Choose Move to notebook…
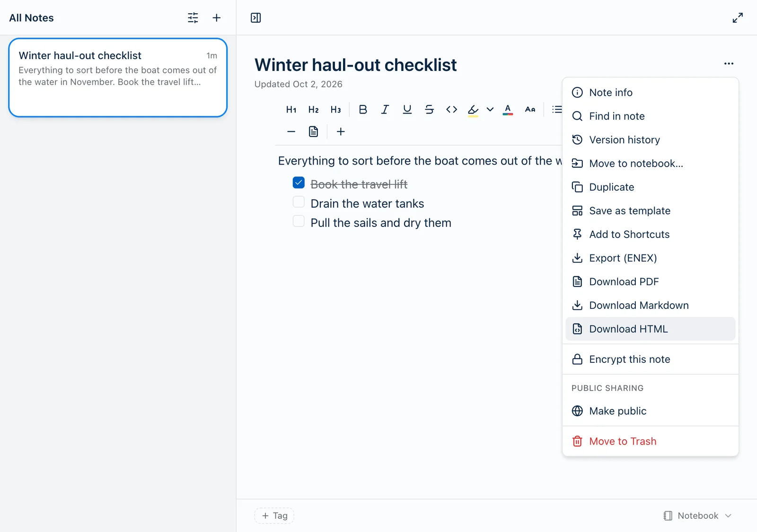The width and height of the screenshot is (757, 532). (x=650, y=164)
